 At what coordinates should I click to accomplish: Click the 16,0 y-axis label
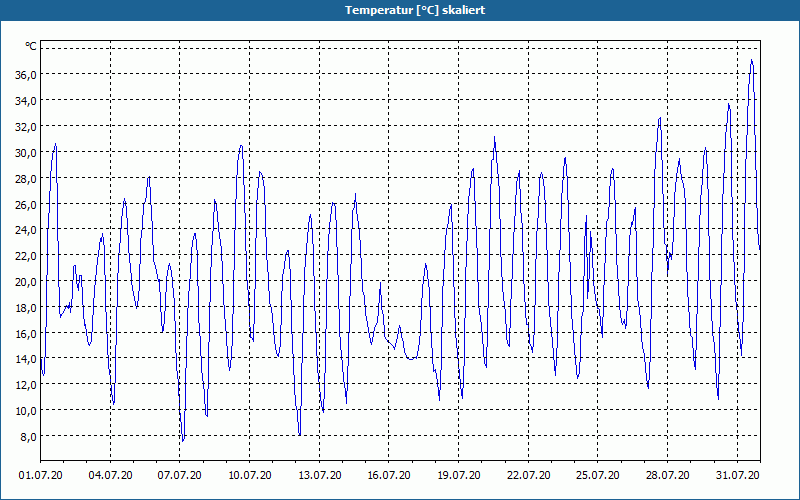tap(25, 334)
